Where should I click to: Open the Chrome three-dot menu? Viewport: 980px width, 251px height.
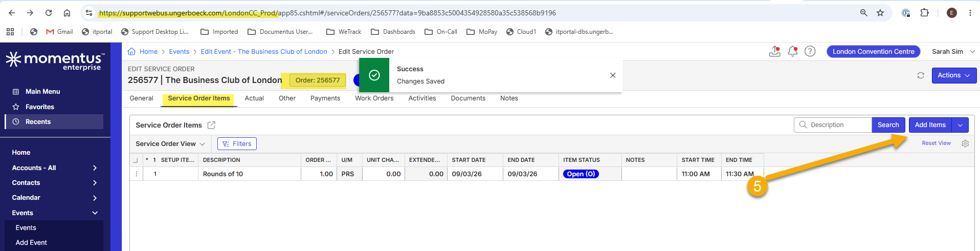coord(970,13)
